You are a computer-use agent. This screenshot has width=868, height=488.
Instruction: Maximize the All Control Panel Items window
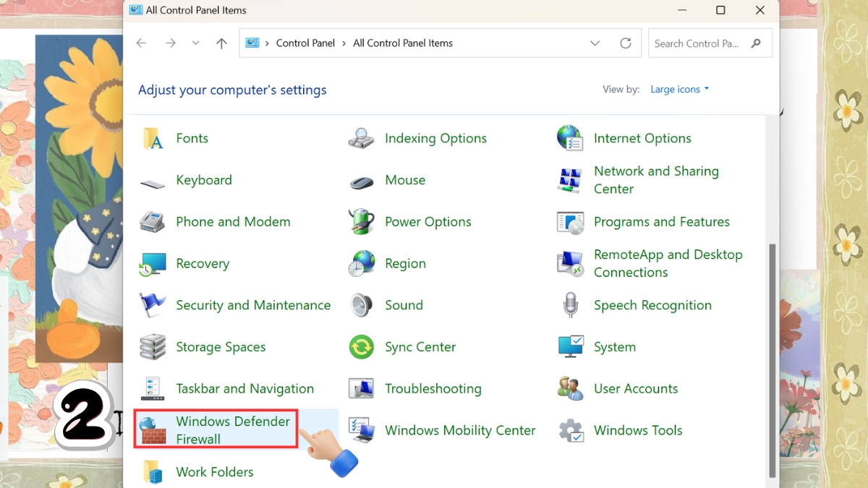click(720, 10)
